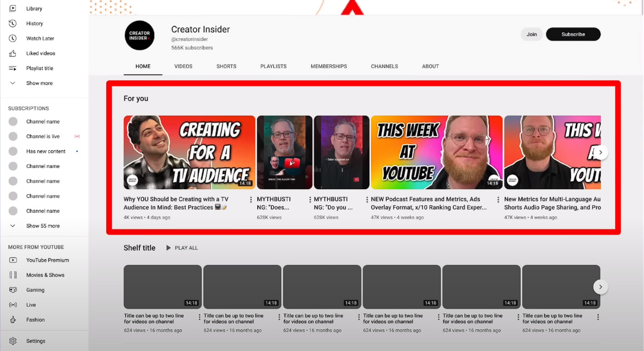Screen dimensions: 644x351
Task: Click the Live broadcast icon
Action: tap(13, 305)
